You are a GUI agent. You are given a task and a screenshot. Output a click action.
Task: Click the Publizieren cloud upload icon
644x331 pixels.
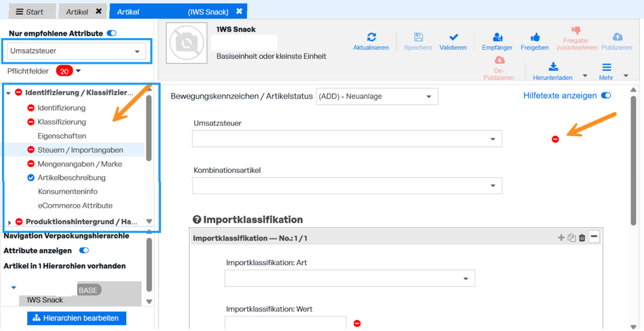pyautogui.click(x=617, y=37)
